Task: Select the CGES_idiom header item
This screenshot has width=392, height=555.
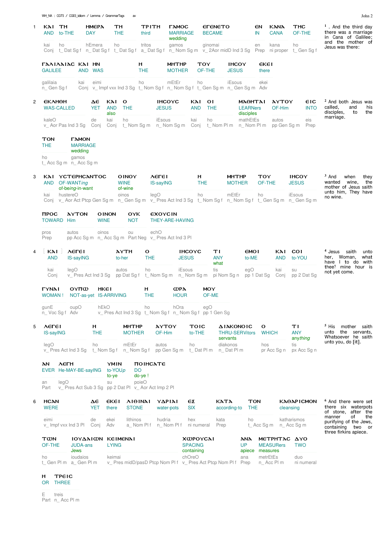Action: pos(77,16)
